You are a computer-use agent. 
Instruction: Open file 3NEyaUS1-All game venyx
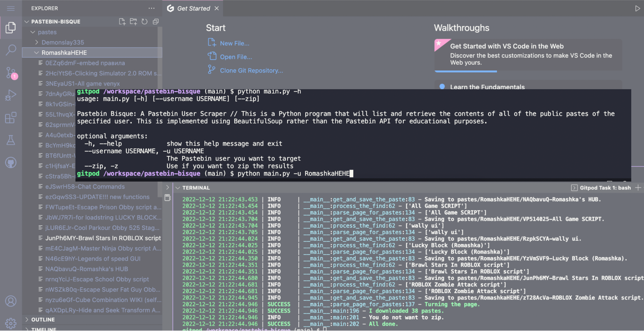pos(82,83)
